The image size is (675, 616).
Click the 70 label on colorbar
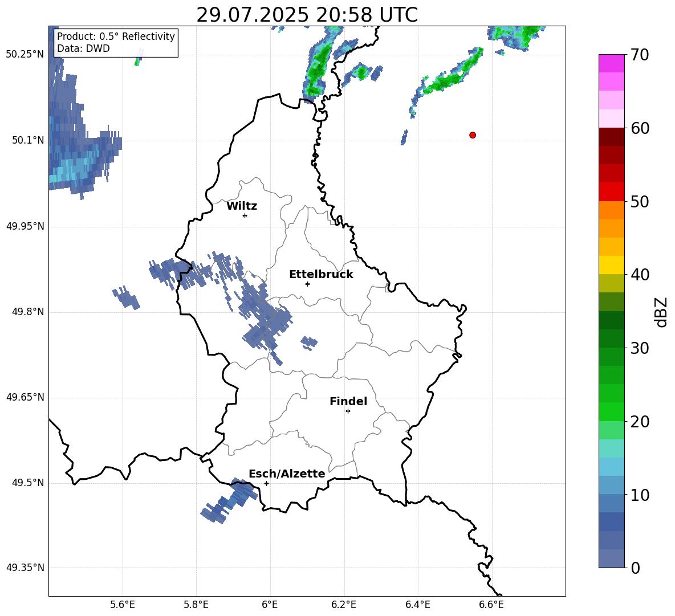point(639,55)
